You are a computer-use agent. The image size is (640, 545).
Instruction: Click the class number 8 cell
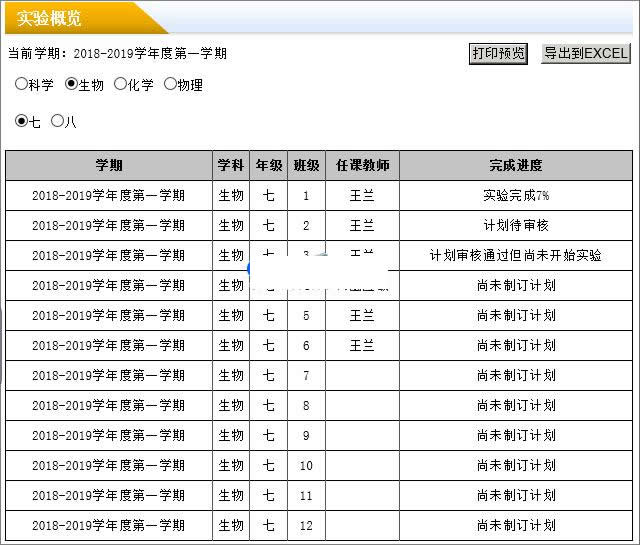pos(307,405)
